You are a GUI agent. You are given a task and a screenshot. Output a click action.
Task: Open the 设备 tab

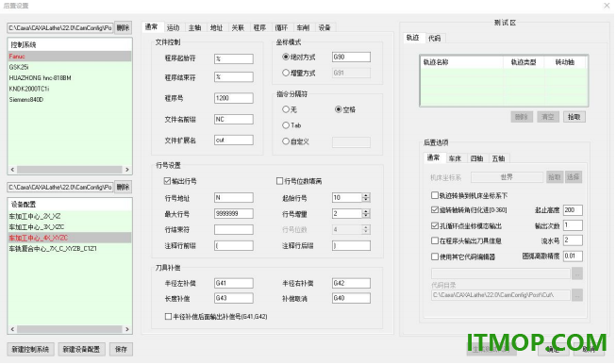click(325, 27)
